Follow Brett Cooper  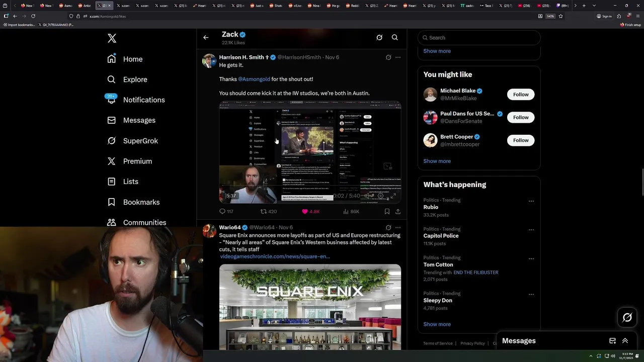tap(521, 140)
